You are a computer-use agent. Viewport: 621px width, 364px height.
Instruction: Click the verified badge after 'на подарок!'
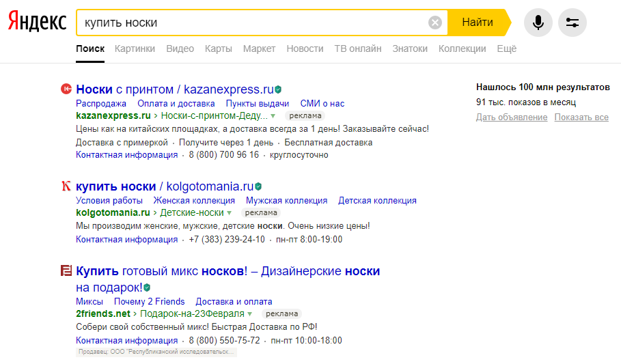click(147, 287)
